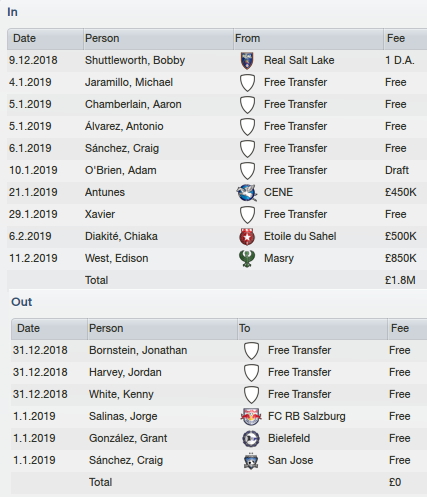Screen dimensions: 427x497
Task: Open Shuttleworth, Bobby player profile
Action: click(135, 60)
